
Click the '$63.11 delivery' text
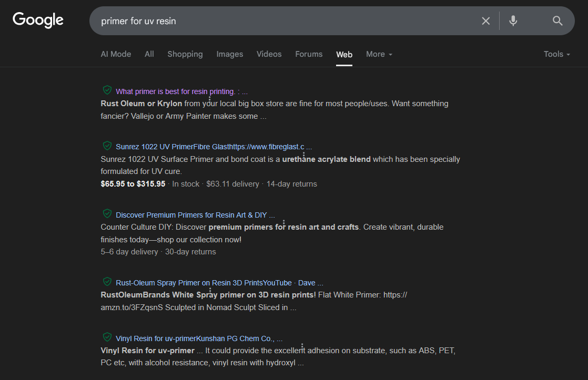pyautogui.click(x=232, y=184)
